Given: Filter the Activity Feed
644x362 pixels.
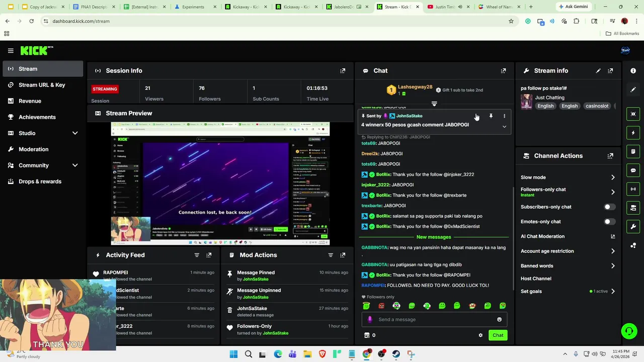Looking at the screenshot, I should point(197,255).
